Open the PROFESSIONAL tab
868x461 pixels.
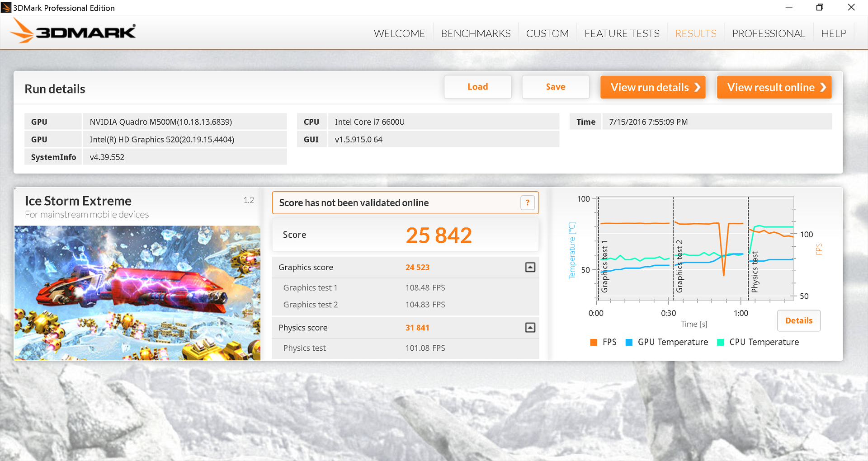tap(769, 33)
